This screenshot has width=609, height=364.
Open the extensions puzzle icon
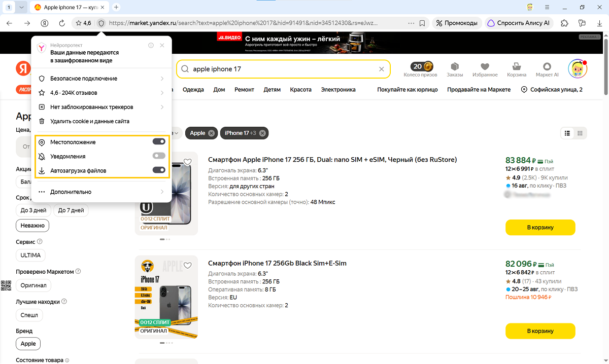coord(564,23)
